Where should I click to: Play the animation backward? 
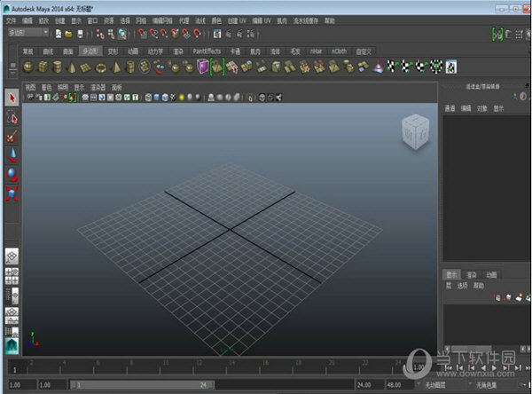(483, 367)
